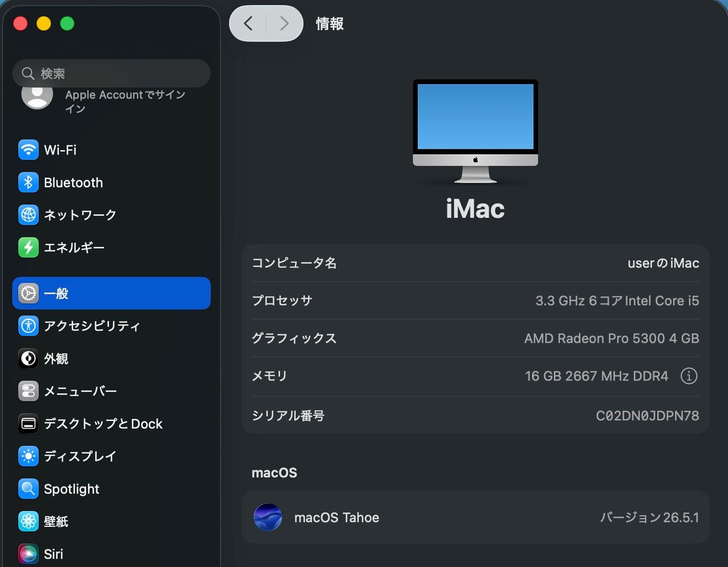Screen dimensions: 728x567
Task: Click the macOS Tahoe name text
Action: [x=337, y=518]
